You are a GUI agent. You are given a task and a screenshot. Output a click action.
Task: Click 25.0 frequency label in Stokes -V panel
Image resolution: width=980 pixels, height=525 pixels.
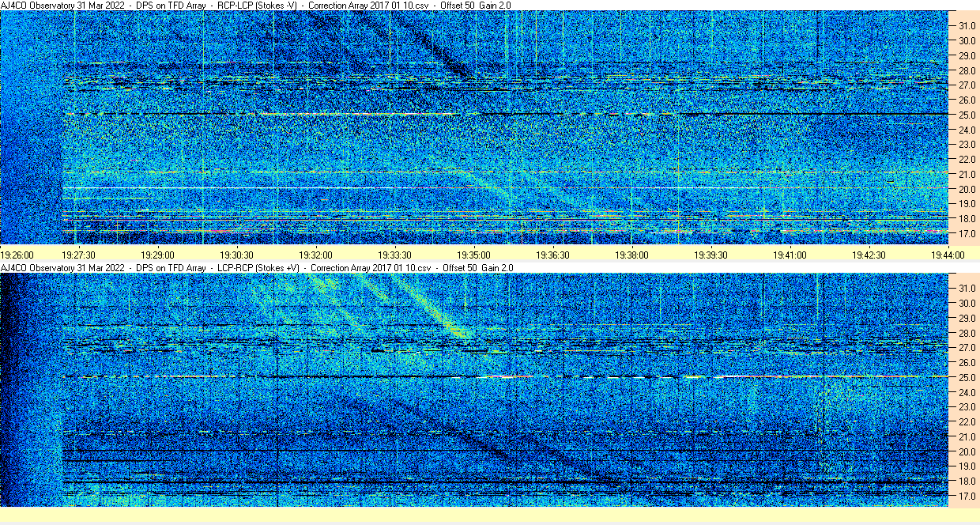tap(967, 115)
